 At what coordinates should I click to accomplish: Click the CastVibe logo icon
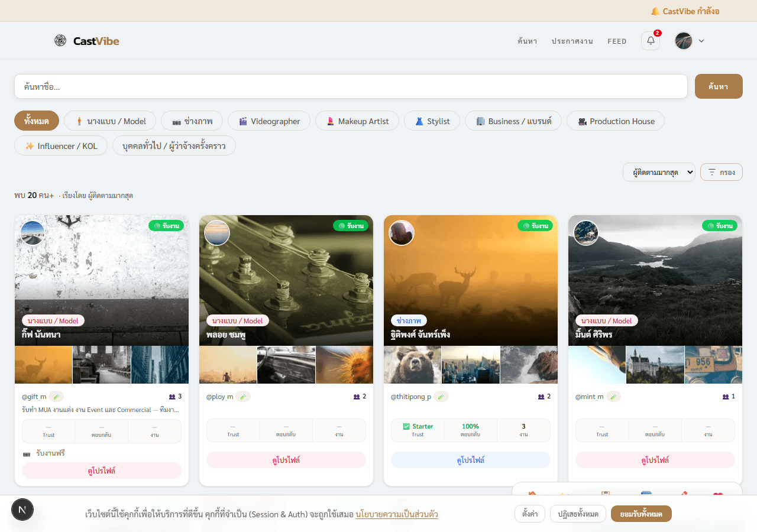[x=60, y=40]
